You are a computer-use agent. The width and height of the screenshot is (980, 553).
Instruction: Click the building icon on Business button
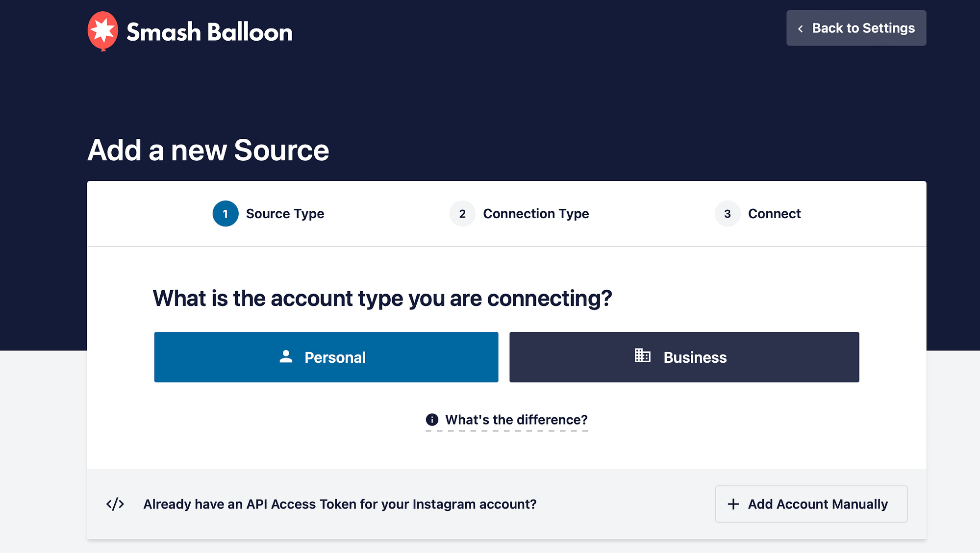(x=642, y=355)
